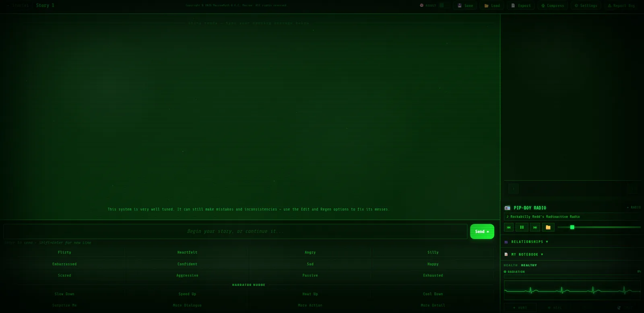Adjust the radio volume slider

[599, 227]
